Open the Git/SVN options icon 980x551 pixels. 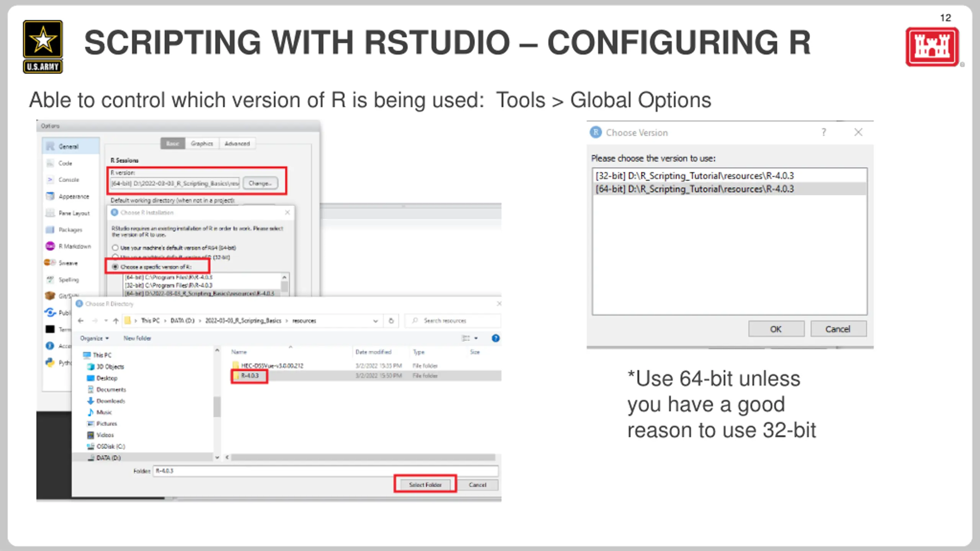[x=50, y=296]
